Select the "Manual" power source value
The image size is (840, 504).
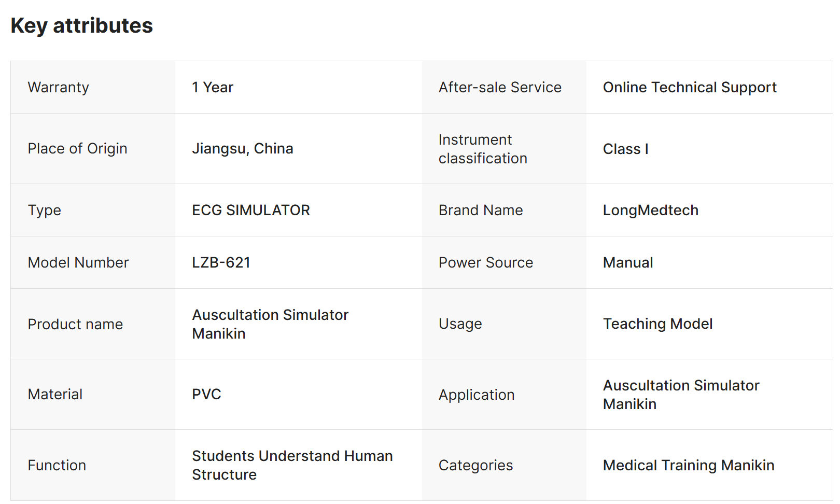click(x=627, y=262)
